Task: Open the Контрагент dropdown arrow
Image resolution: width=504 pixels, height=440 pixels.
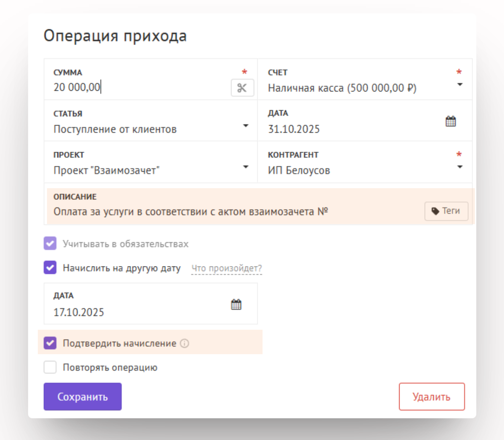Action: pos(460,167)
